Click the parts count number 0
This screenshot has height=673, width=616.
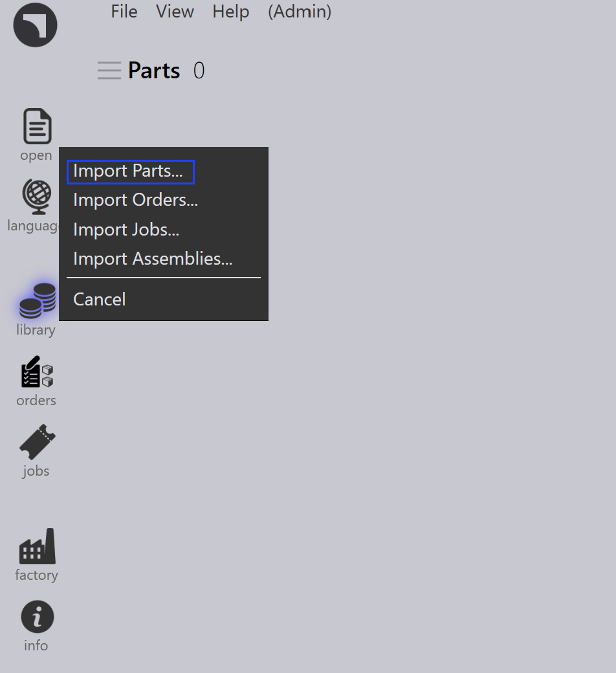point(199,71)
